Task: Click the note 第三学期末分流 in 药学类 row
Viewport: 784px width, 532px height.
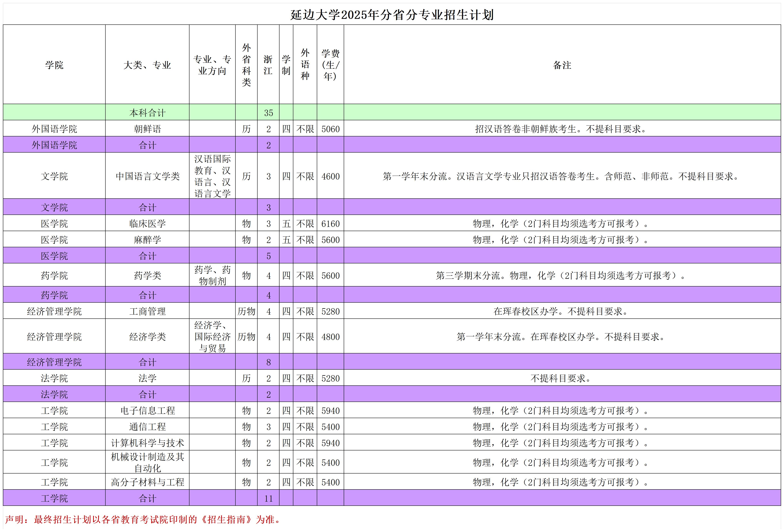Action: pyautogui.click(x=562, y=275)
